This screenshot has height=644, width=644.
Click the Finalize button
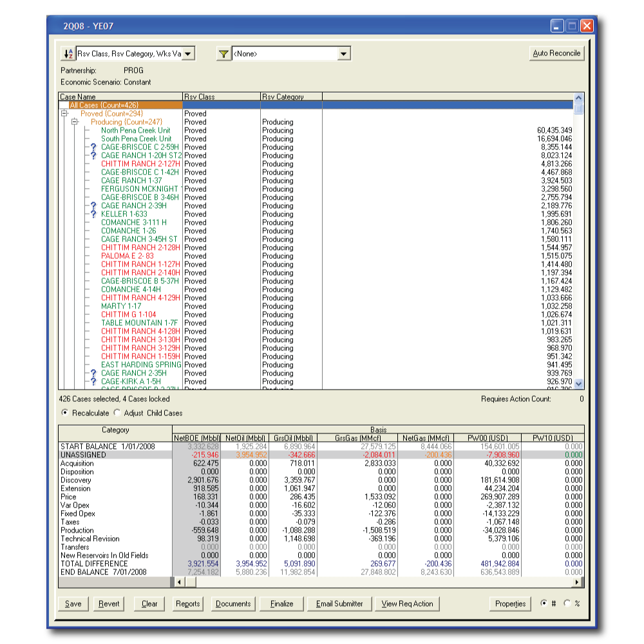click(x=282, y=604)
